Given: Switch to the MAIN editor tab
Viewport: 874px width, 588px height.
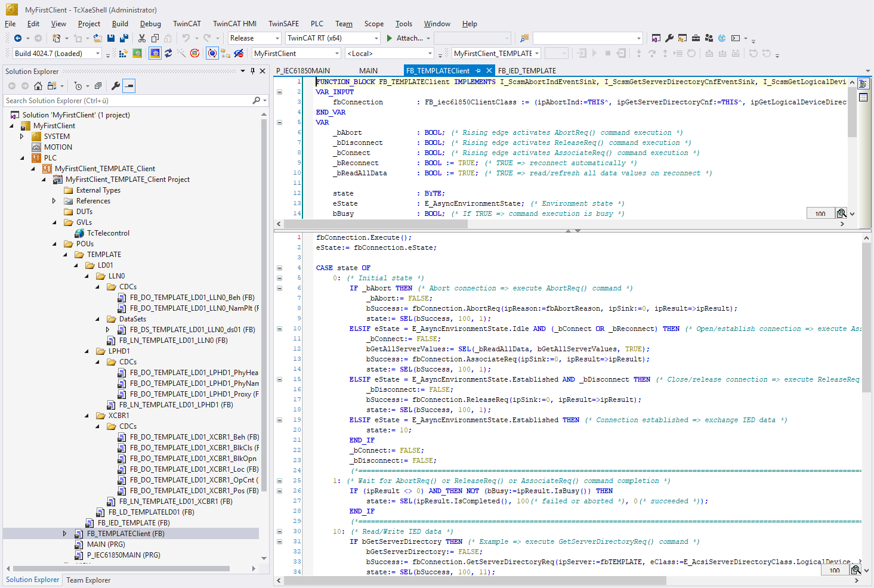Looking at the screenshot, I should [368, 70].
